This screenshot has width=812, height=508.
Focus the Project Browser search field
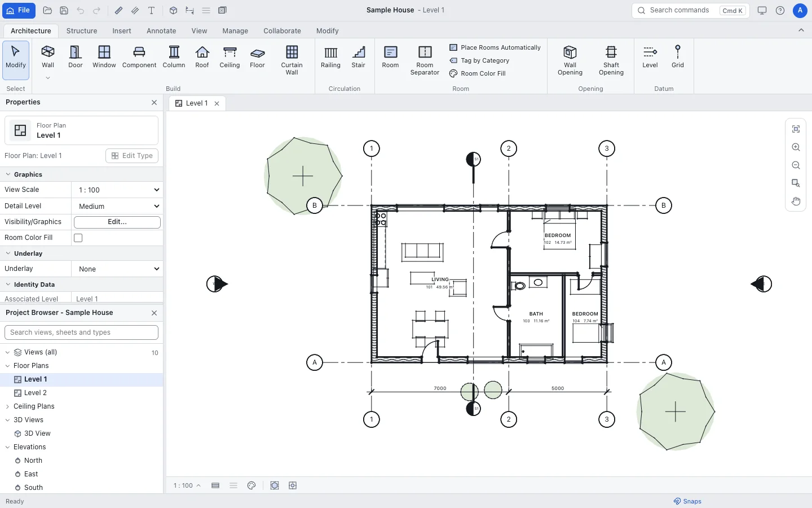[x=81, y=332]
